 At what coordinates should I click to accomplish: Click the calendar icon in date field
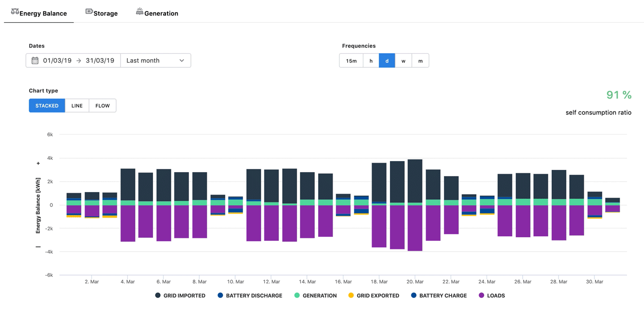tap(35, 61)
